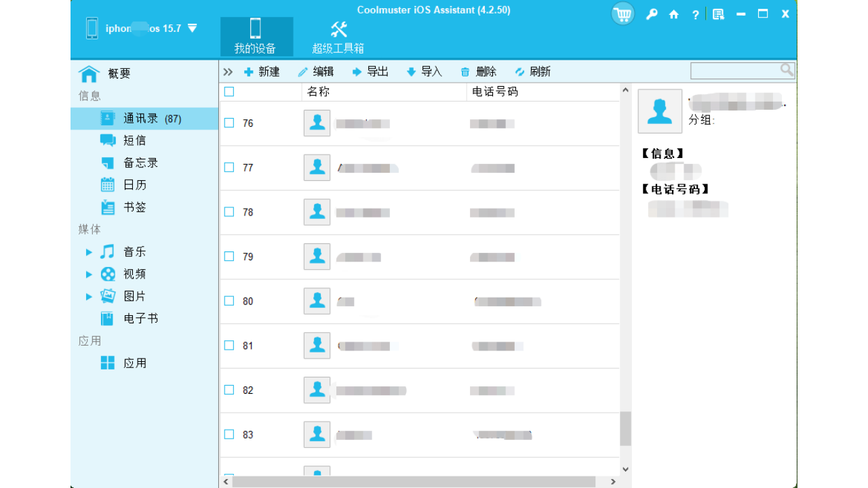The image size is (868, 488).
Task: Open the 短信 (Messages) section icon
Action: (108, 140)
